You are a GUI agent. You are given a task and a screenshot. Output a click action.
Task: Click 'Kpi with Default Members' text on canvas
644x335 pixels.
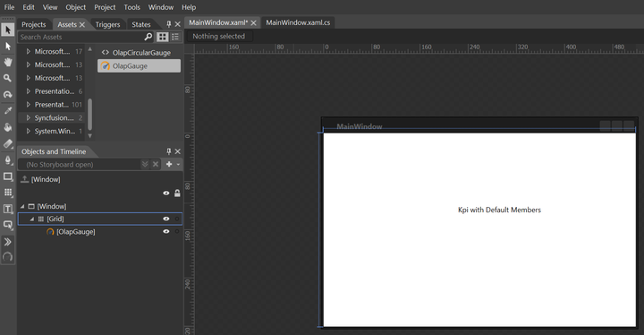coord(499,210)
